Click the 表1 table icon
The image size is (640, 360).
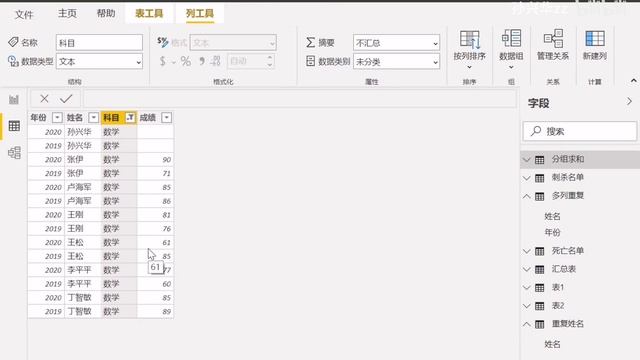[540, 288]
